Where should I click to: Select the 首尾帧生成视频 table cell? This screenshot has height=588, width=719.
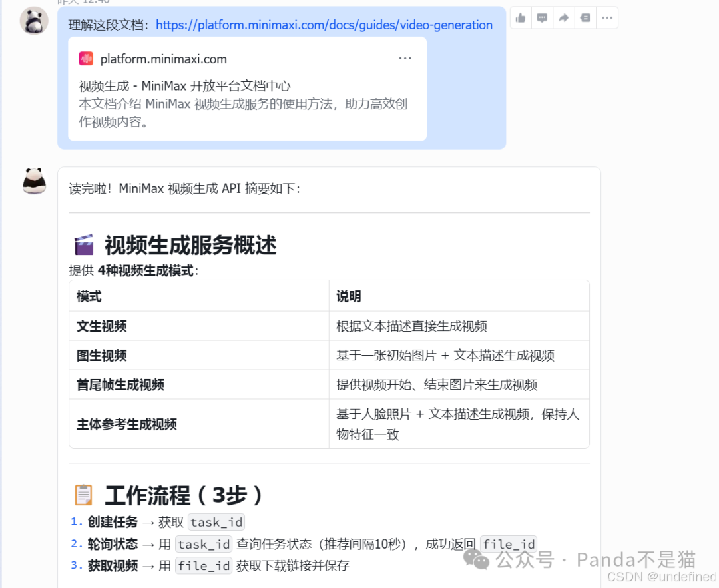click(199, 385)
